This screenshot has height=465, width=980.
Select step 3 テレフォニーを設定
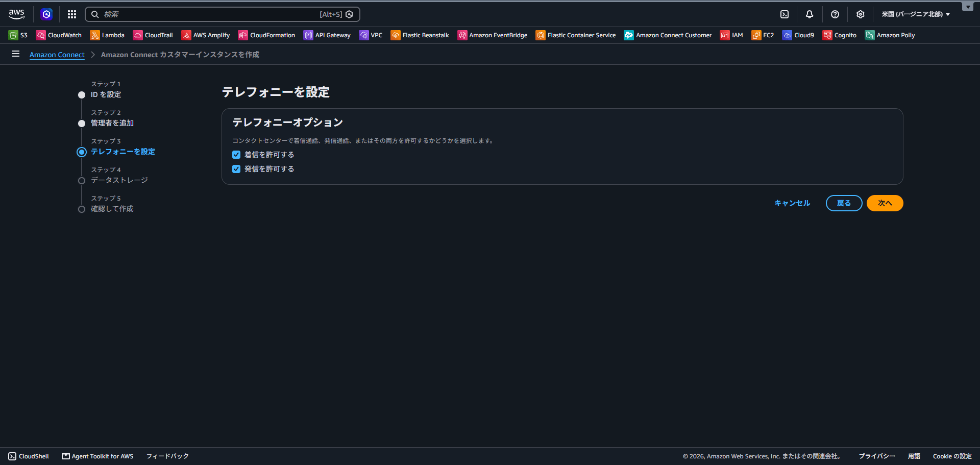tap(123, 152)
